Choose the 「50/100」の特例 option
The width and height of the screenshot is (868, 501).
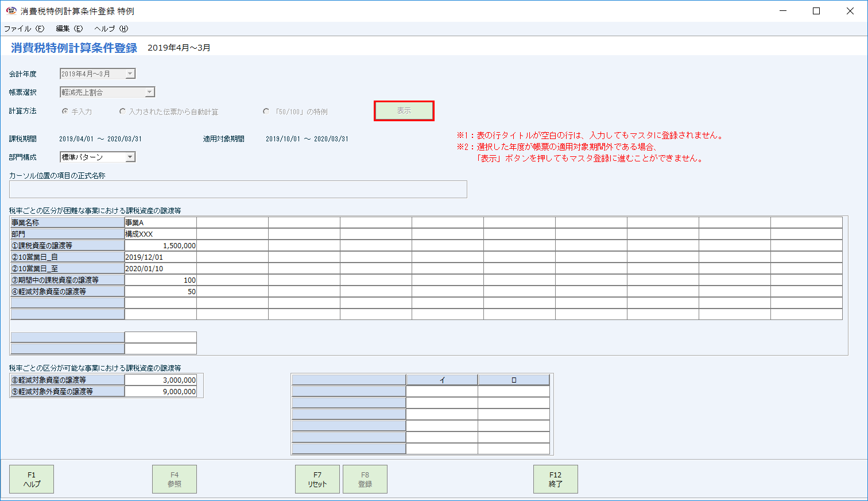266,112
